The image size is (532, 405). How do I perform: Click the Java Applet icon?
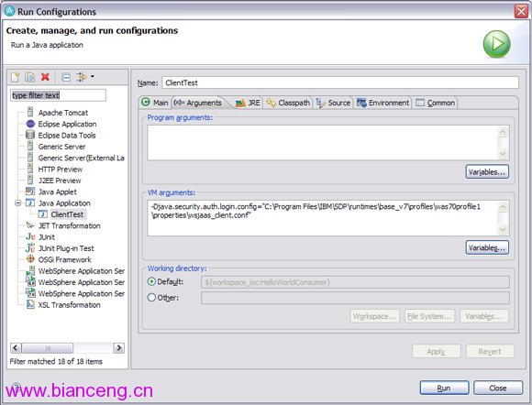30,192
